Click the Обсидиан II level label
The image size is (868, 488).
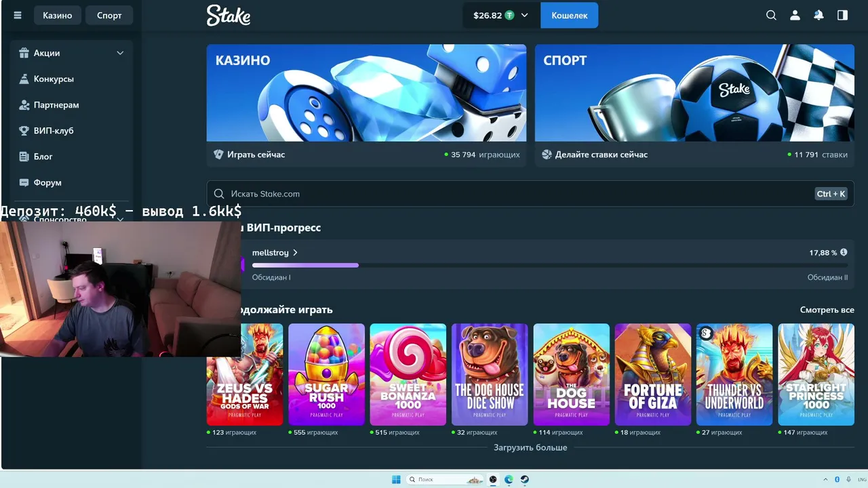tap(827, 277)
